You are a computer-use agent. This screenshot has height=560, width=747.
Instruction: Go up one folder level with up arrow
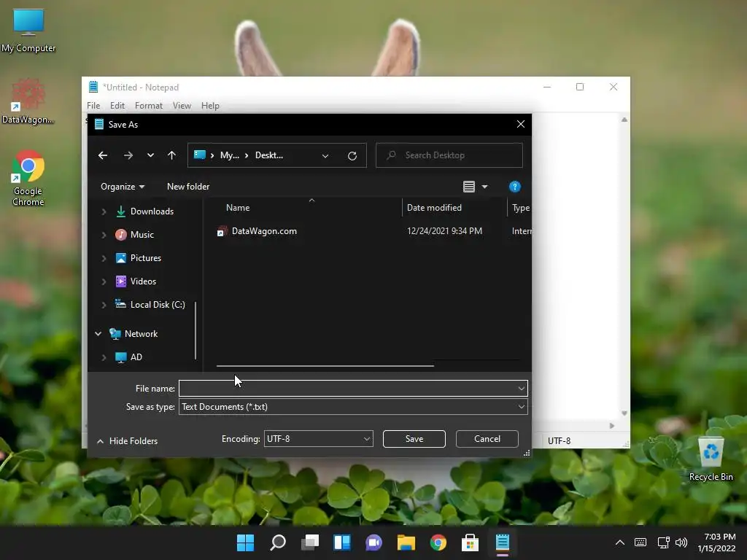pos(172,155)
